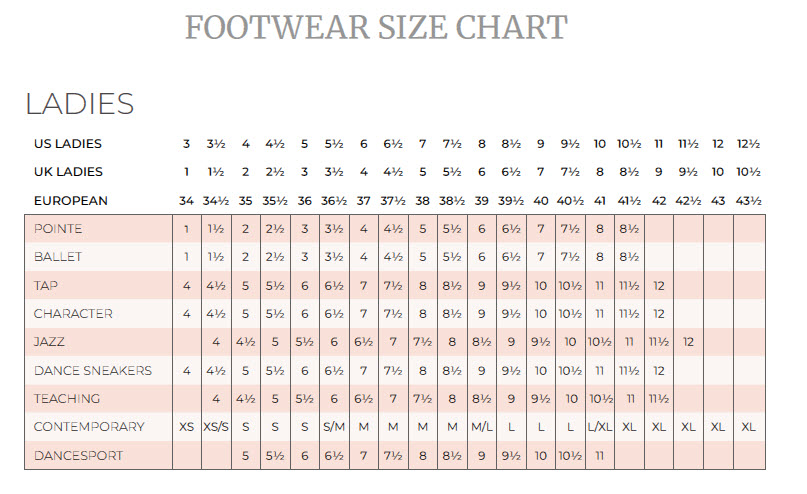Select the S/M cell in Contemporary row
Image resolution: width=807 pixels, height=494 pixels.
[x=335, y=427]
